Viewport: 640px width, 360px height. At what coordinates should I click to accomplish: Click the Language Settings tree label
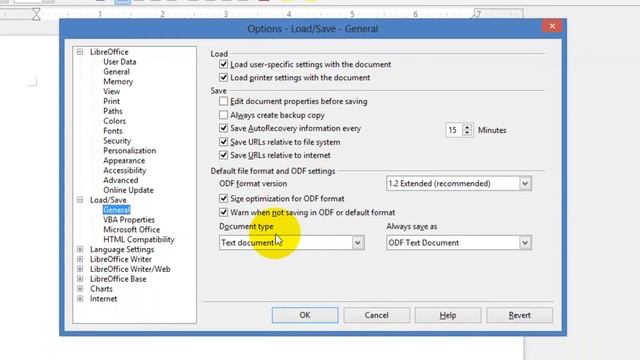click(122, 249)
